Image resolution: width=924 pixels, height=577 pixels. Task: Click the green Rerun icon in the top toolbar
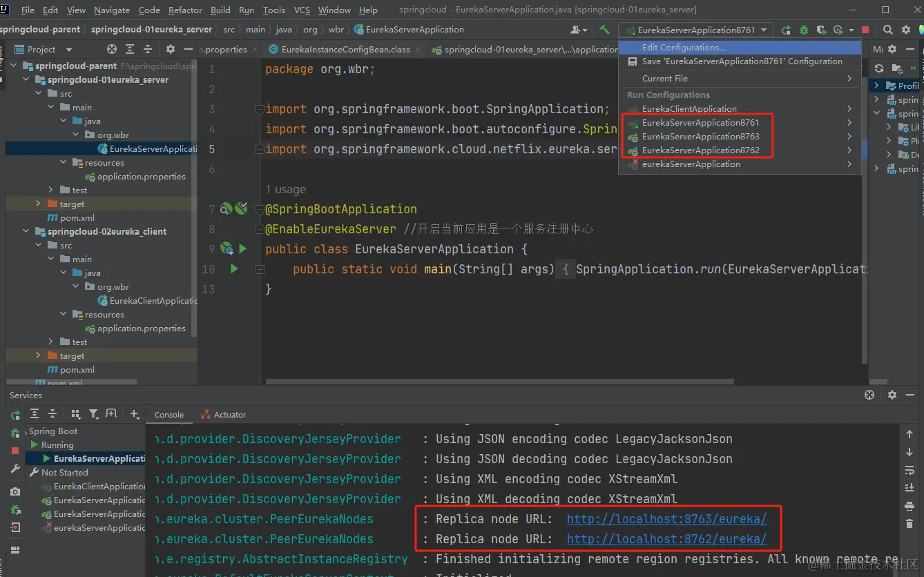point(787,30)
